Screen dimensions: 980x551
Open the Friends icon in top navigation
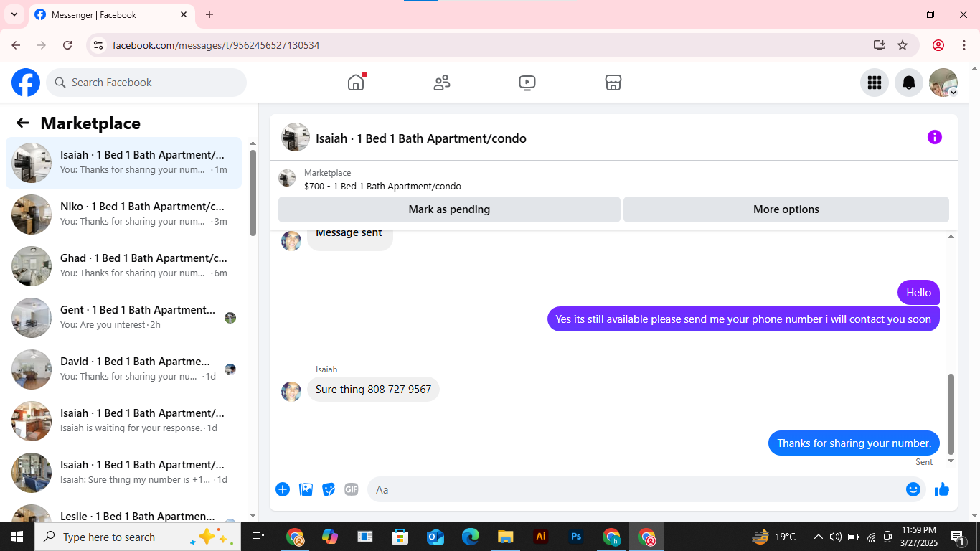click(x=442, y=83)
